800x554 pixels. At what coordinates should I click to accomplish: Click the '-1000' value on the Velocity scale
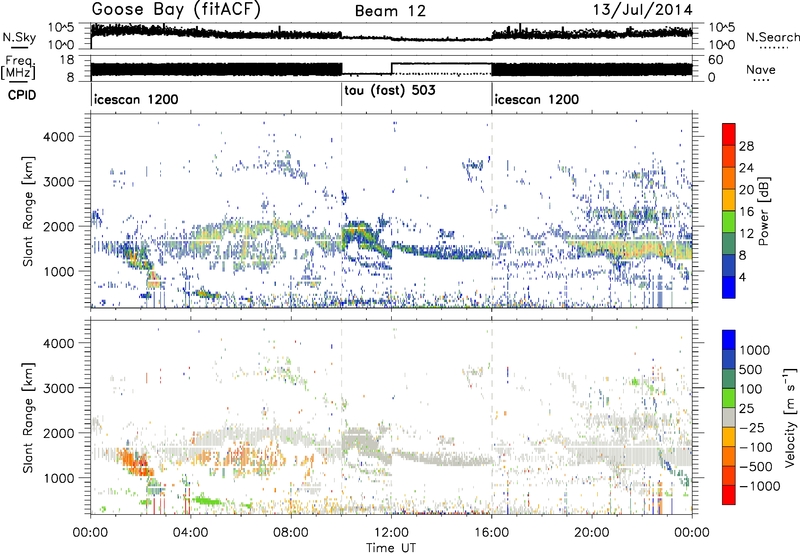click(760, 486)
